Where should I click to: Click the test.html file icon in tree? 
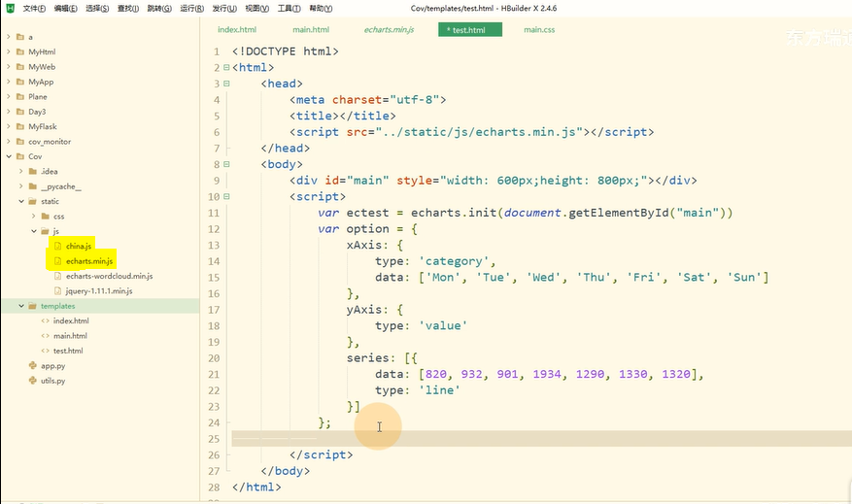coord(46,351)
